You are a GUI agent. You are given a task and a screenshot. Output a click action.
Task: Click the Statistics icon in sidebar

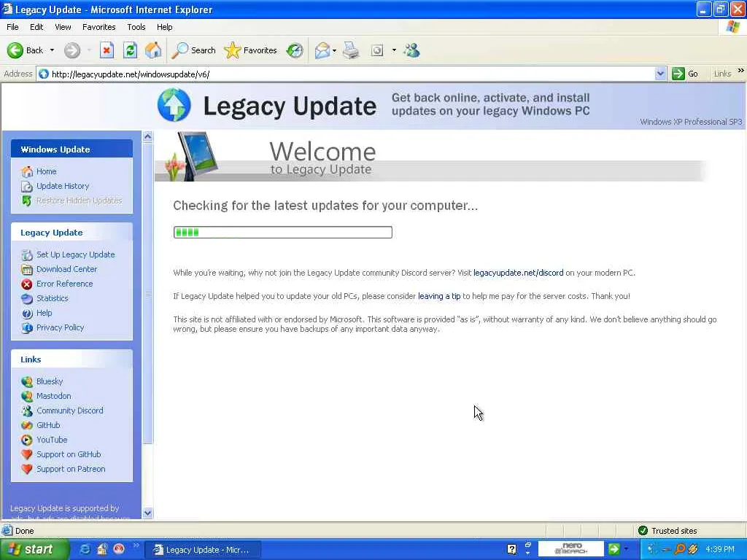(27, 298)
